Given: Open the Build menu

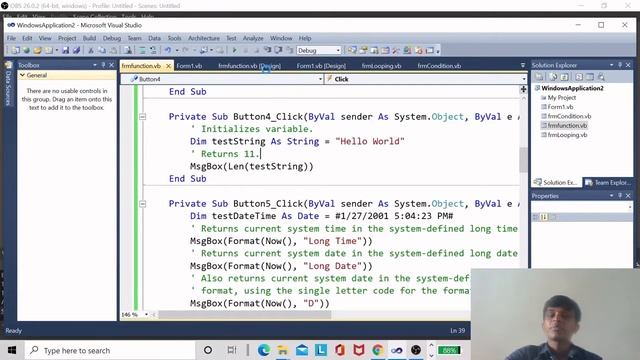Looking at the screenshot, I should 89,38.
